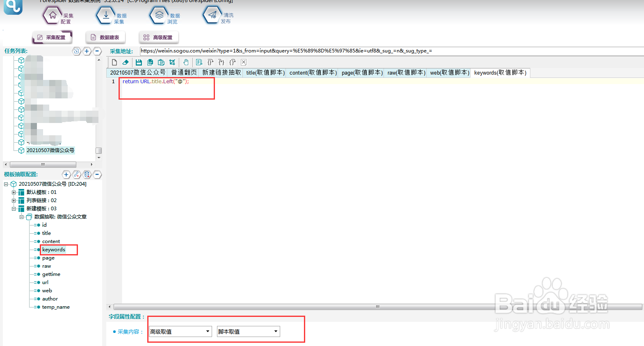The image size is (644, 346).
Task: Click the 数据建表 button
Action: click(105, 37)
